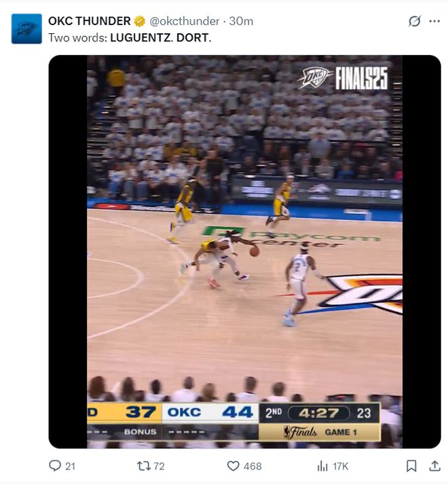Open the @okcthunder handle link

coord(185,21)
